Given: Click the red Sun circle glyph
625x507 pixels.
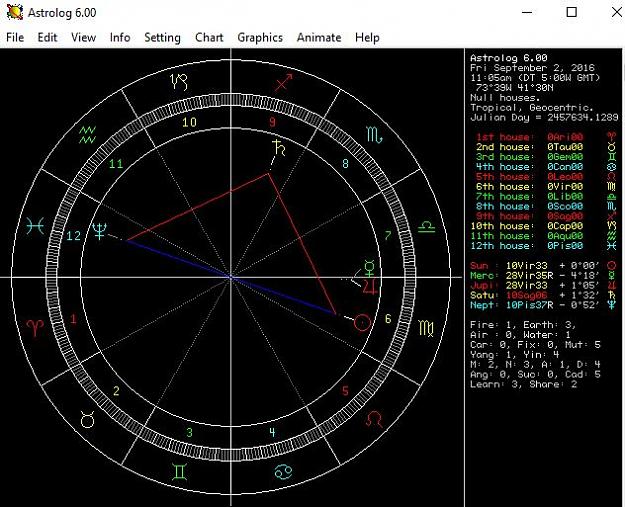Looking at the screenshot, I should 362,322.
